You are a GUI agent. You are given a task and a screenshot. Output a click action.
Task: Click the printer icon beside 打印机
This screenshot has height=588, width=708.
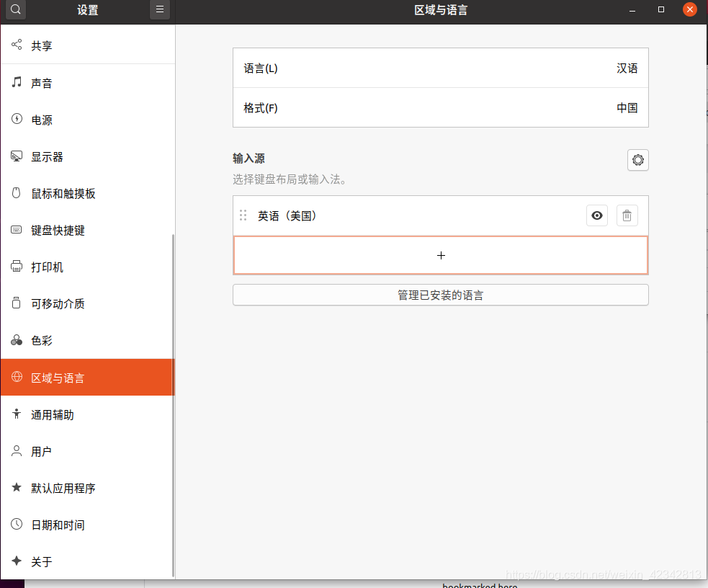point(17,267)
